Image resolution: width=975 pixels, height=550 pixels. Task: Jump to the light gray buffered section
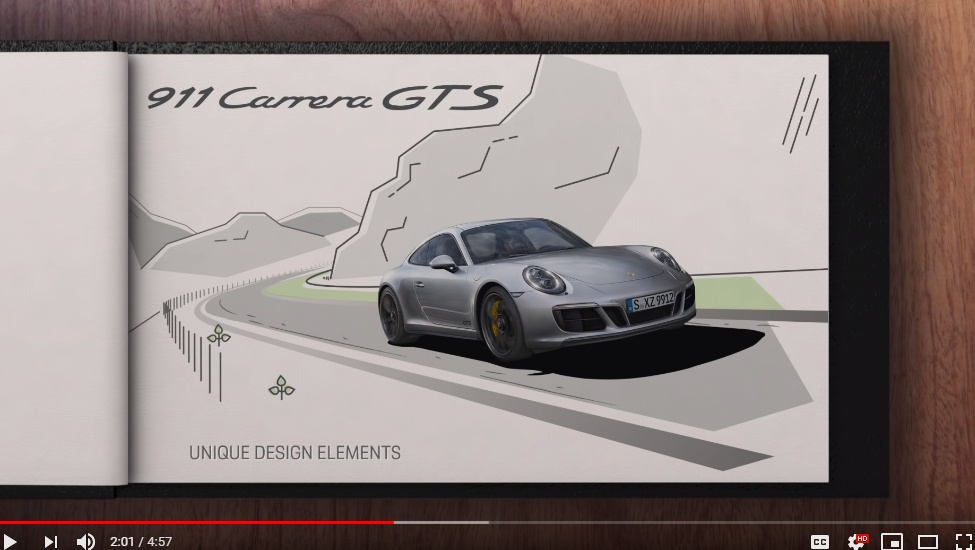[440, 522]
